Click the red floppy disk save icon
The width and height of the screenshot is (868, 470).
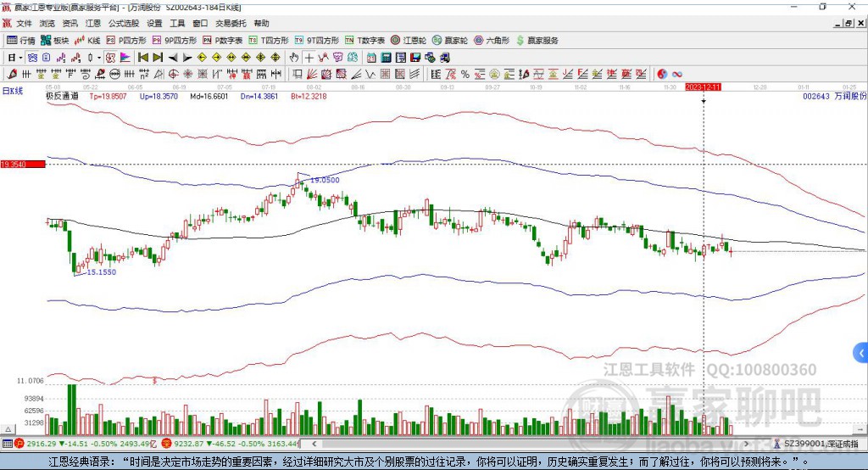pyautogui.click(x=415, y=58)
